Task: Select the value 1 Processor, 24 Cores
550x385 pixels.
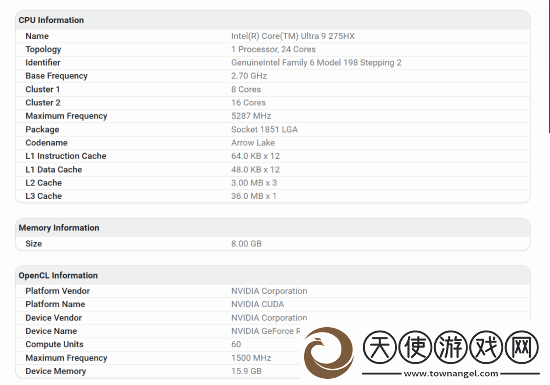Action: tap(273, 49)
